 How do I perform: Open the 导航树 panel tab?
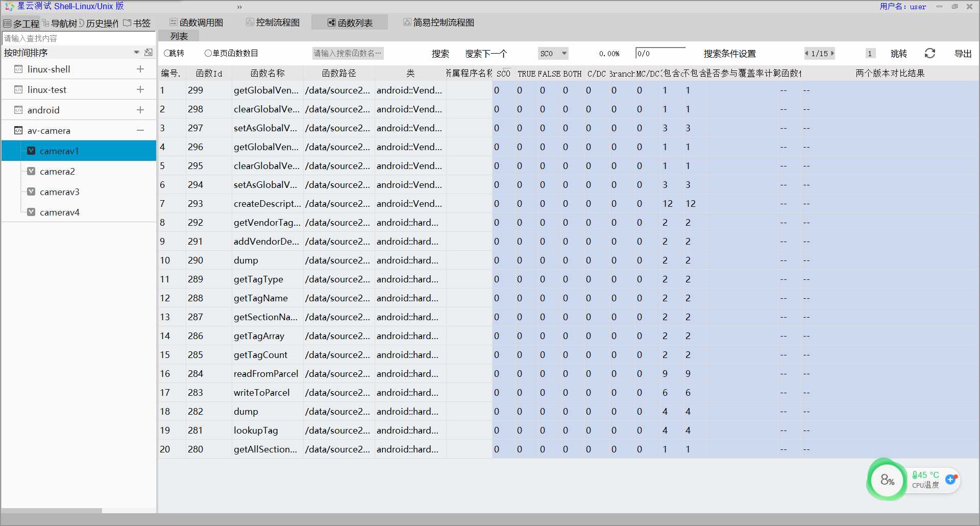pos(60,23)
